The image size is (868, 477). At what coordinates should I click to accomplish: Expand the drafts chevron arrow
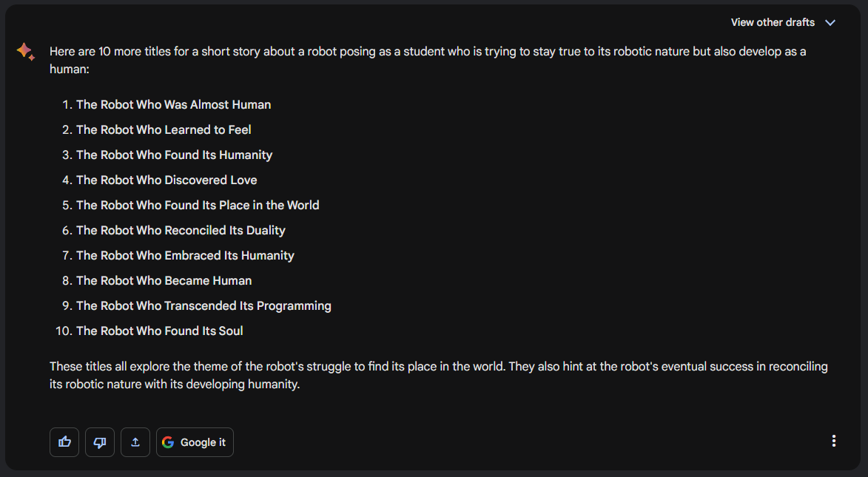(830, 22)
